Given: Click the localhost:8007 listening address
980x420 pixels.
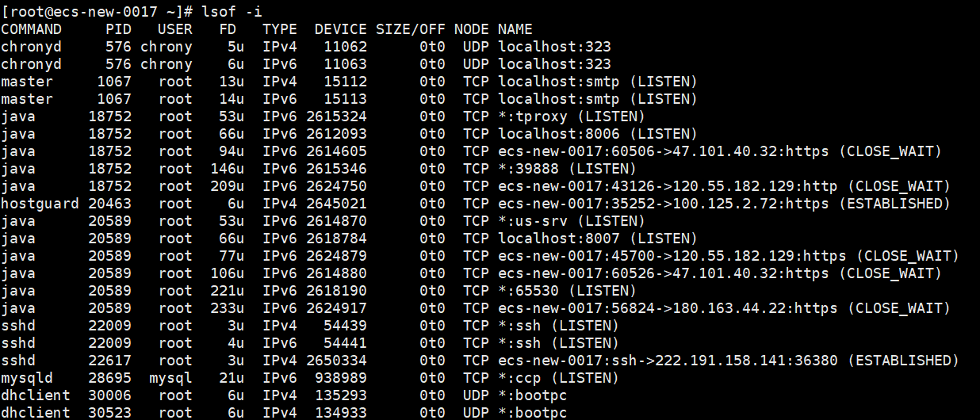Looking at the screenshot, I should (559, 239).
